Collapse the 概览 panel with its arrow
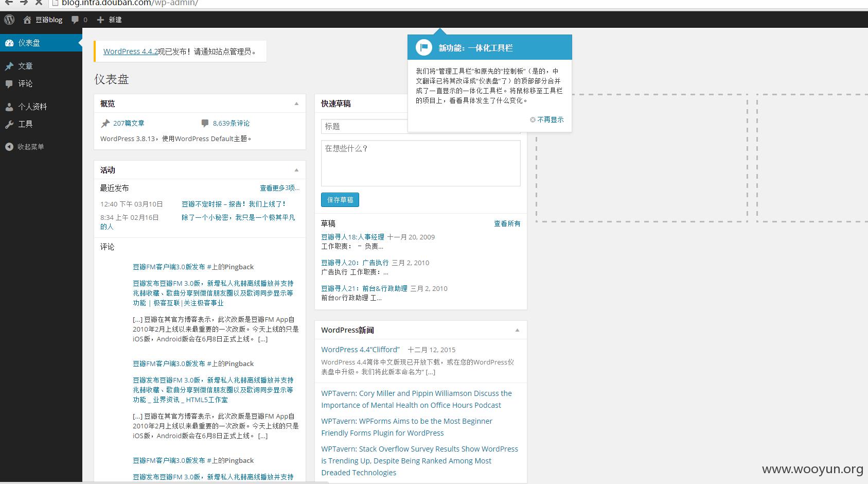 pyautogui.click(x=296, y=103)
